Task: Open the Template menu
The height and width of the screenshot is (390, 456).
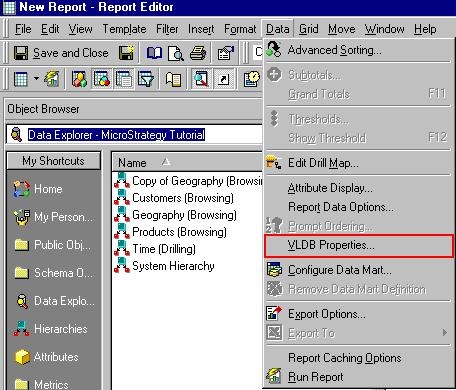Action: [x=124, y=29]
